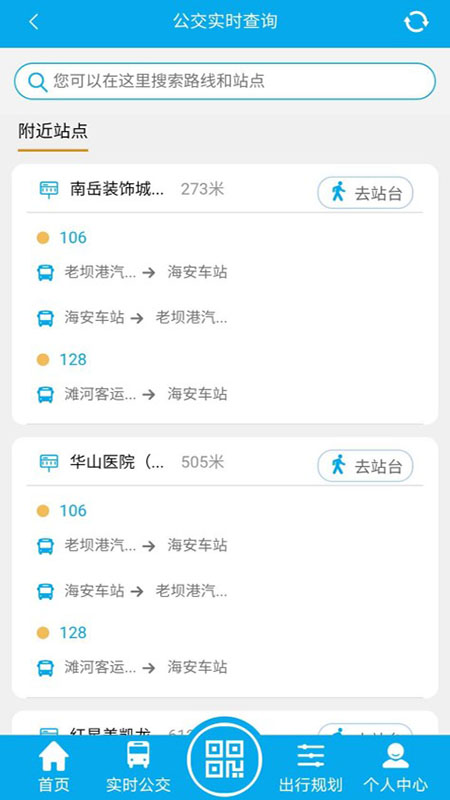Select the 附近站点 tab

click(x=53, y=131)
